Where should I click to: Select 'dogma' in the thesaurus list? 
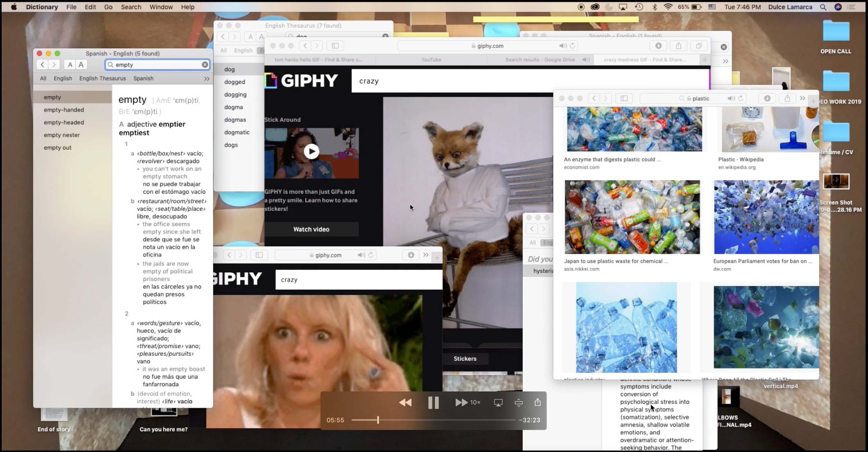click(234, 107)
